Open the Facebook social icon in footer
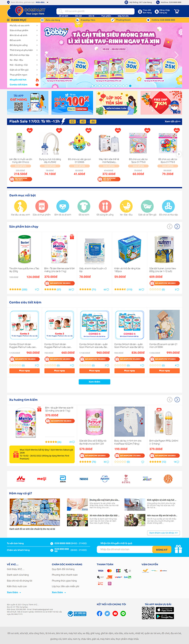This screenshot has height=644, width=189. [99, 613]
